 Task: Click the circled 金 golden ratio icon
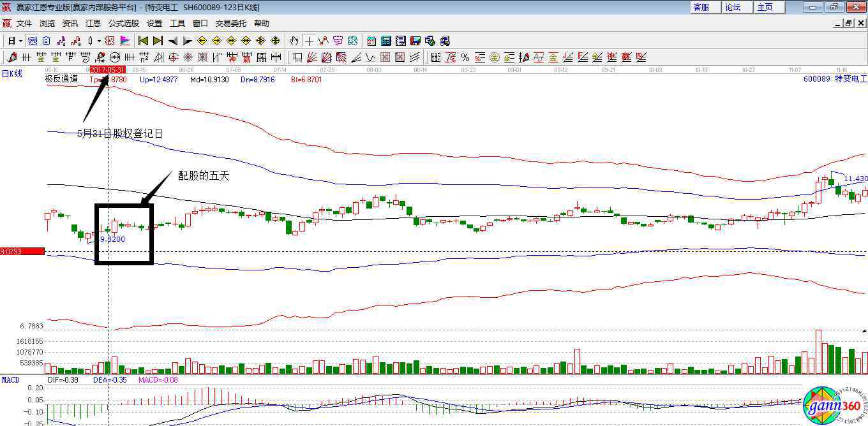point(494,57)
